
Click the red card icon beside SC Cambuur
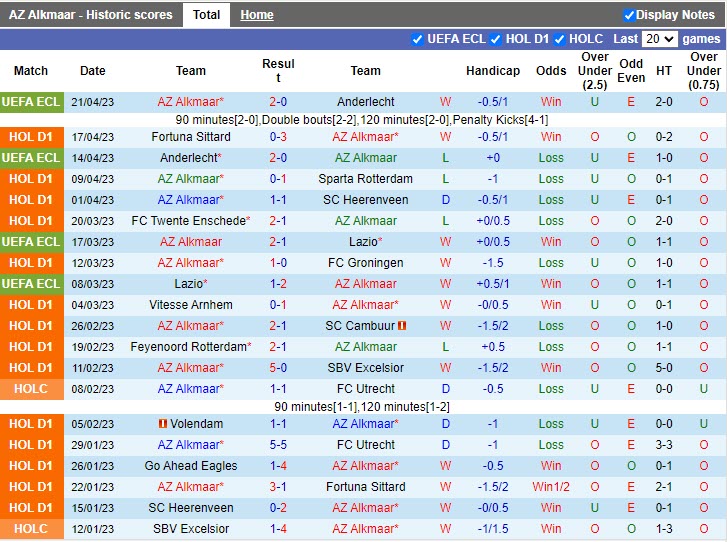click(x=402, y=326)
